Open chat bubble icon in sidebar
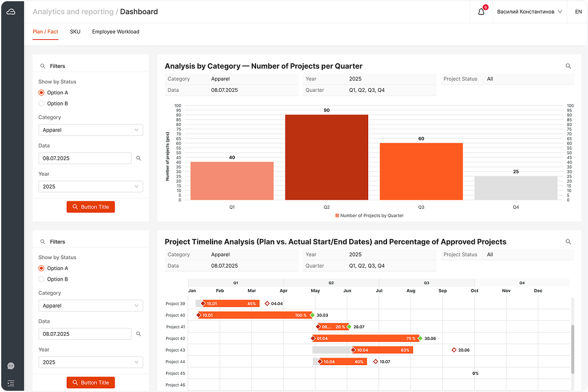The image size is (588, 392). coord(11,366)
